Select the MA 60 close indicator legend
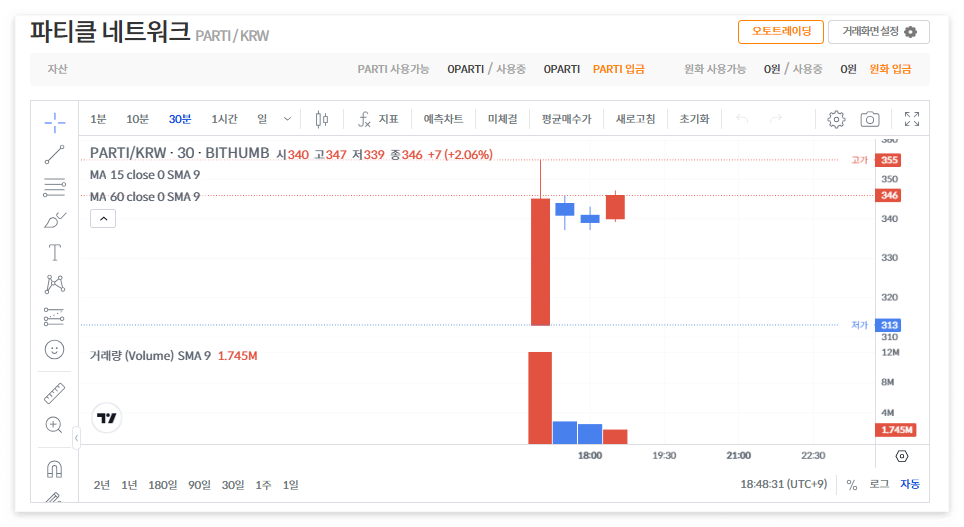Screen dimensions: 964x527 point(145,197)
